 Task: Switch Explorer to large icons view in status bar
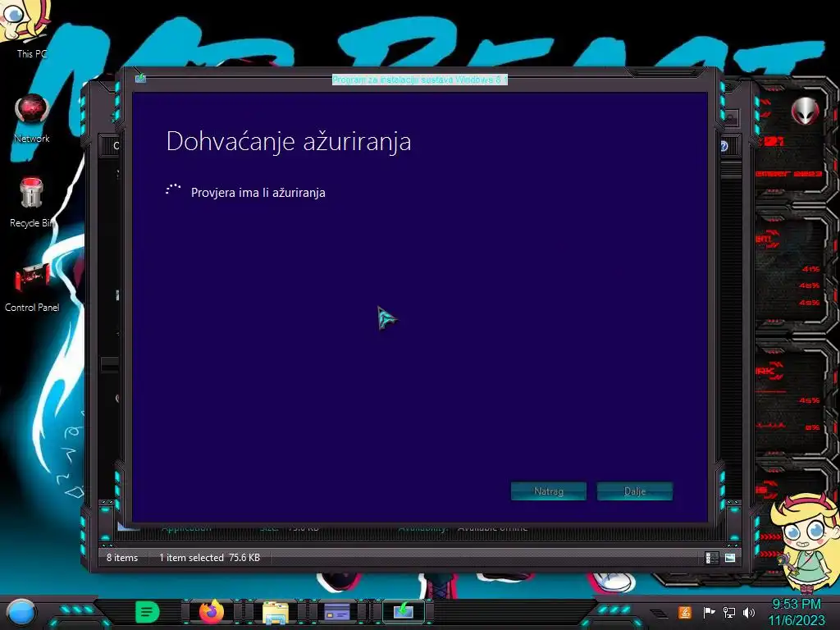point(729,558)
